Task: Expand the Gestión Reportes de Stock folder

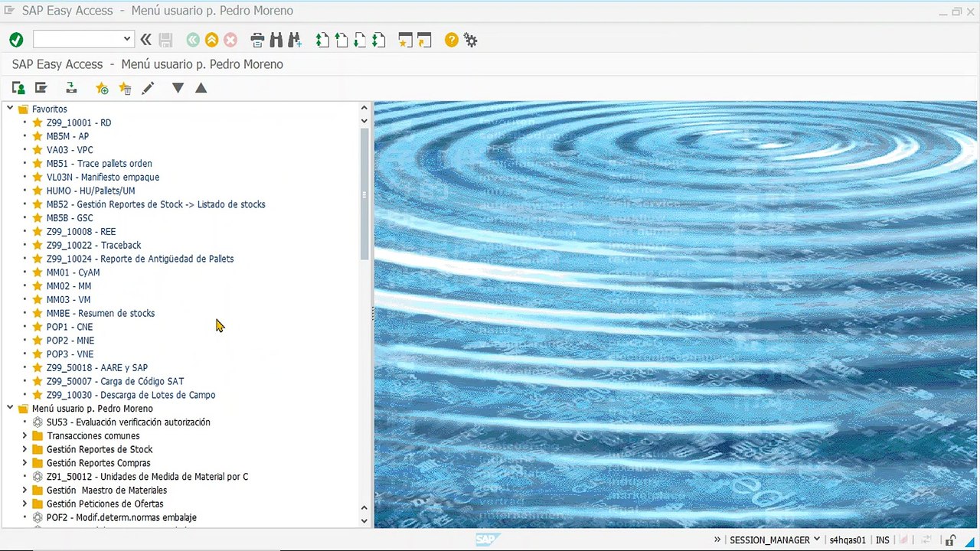Action: point(24,449)
